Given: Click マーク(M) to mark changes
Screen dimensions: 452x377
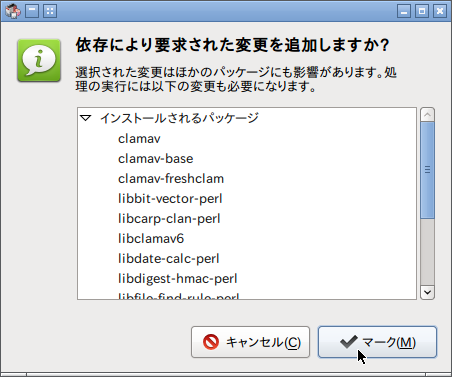Looking at the screenshot, I should tap(377, 342).
